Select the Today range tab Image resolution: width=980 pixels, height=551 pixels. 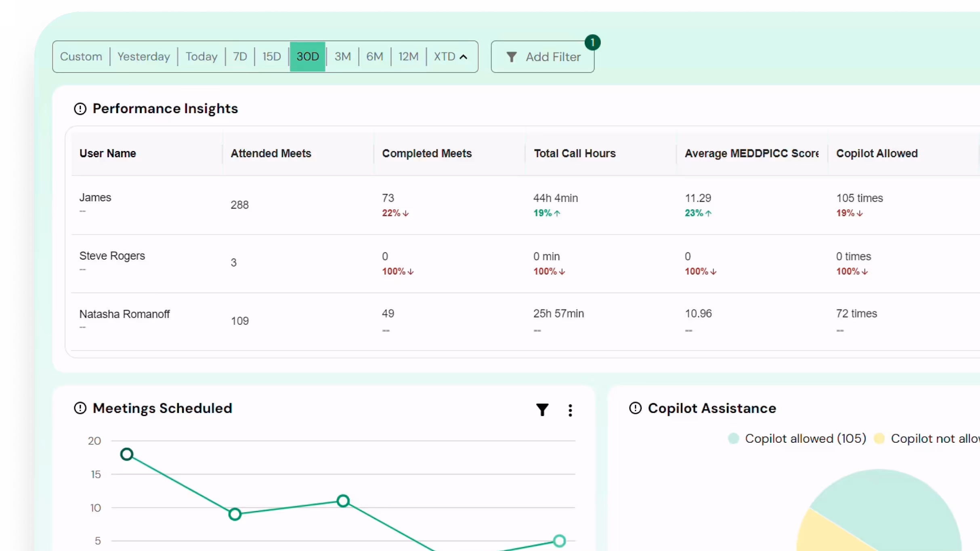pos(201,57)
